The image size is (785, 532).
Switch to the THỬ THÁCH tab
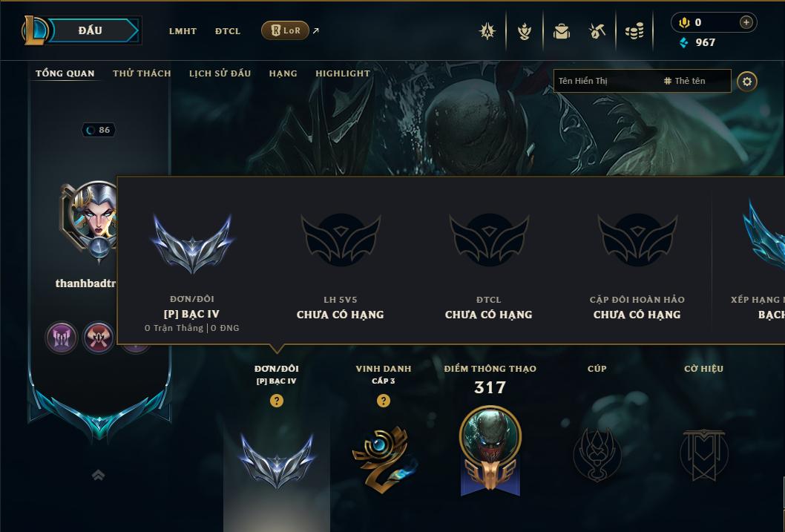coord(142,73)
